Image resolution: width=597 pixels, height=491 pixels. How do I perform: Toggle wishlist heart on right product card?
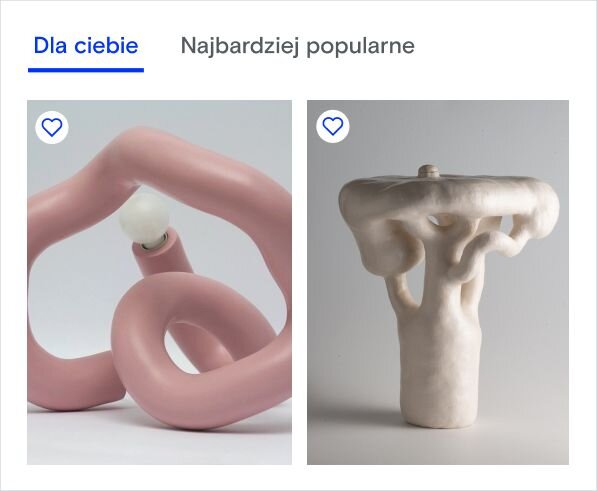click(332, 126)
